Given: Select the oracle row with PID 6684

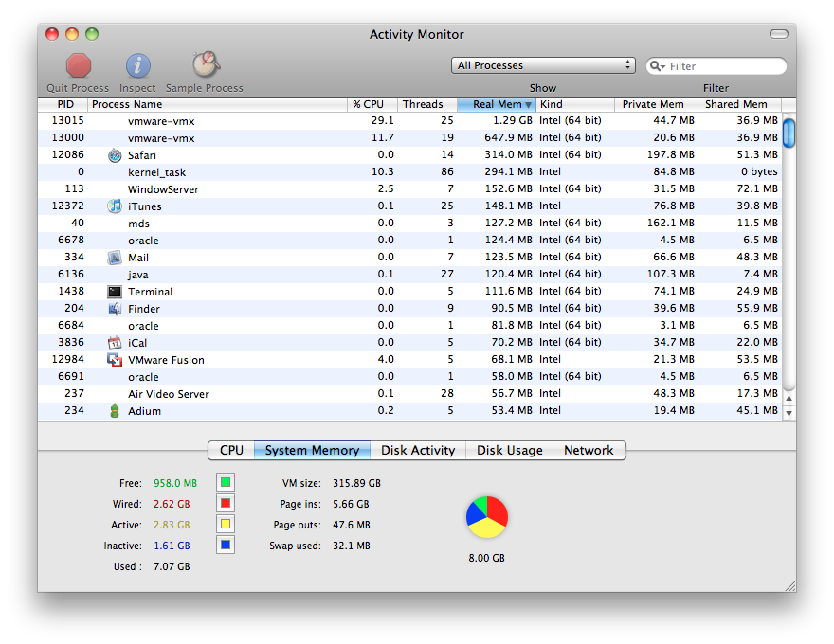Looking at the screenshot, I should 410,325.
